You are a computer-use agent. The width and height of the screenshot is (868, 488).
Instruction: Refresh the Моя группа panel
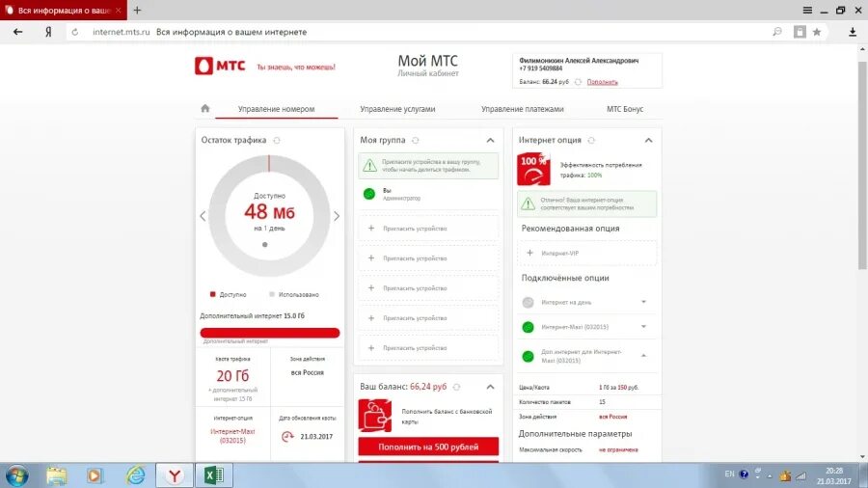415,141
